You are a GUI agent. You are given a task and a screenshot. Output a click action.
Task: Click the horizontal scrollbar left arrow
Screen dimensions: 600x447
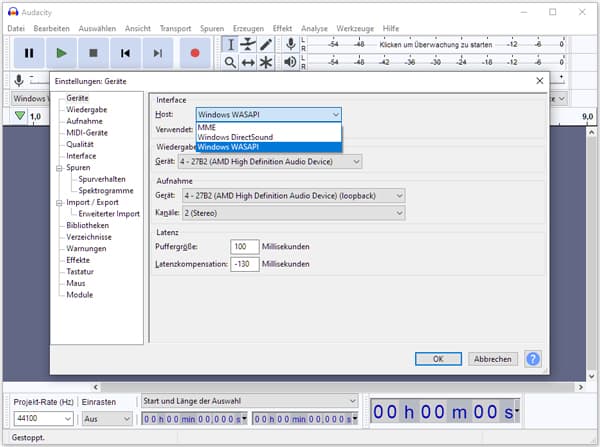[x=96, y=387]
